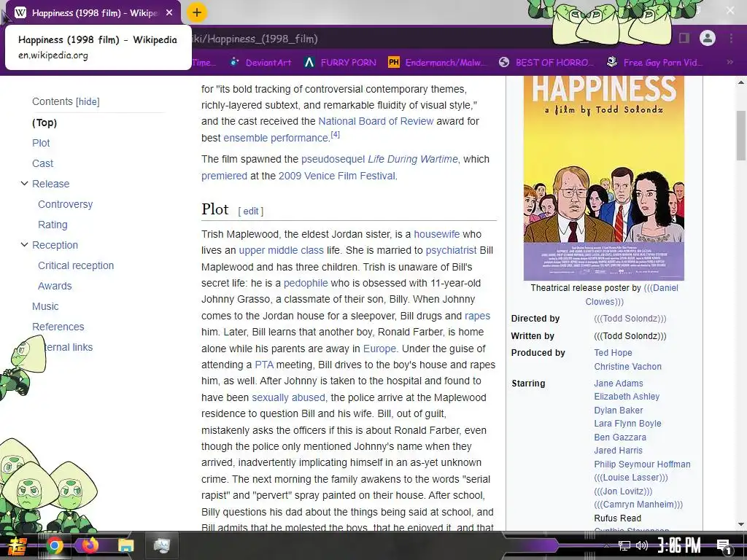Go to Release section in contents
The height and width of the screenshot is (560, 747).
point(50,184)
